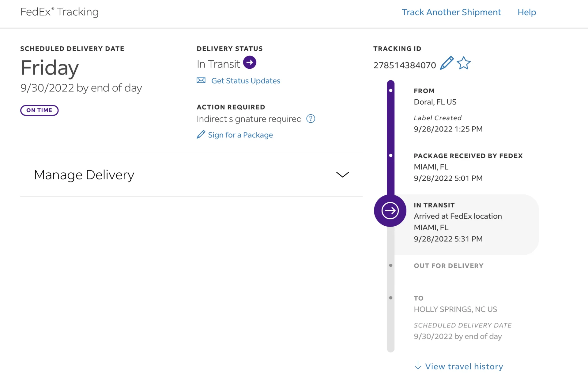Click the Package Received by FedEx timeline dot
Viewport: 588px width, 379px height.
(x=390, y=155)
